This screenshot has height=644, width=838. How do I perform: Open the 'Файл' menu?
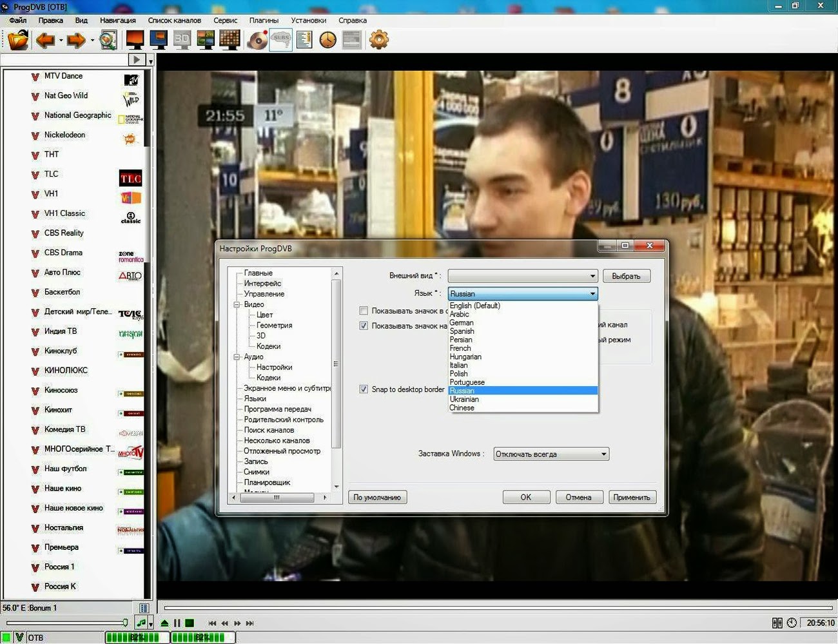(18, 20)
